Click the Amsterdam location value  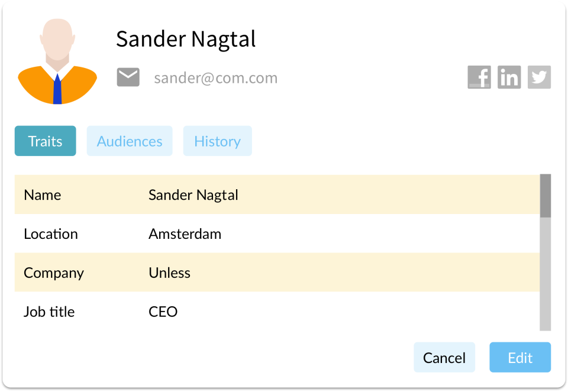[x=185, y=234]
